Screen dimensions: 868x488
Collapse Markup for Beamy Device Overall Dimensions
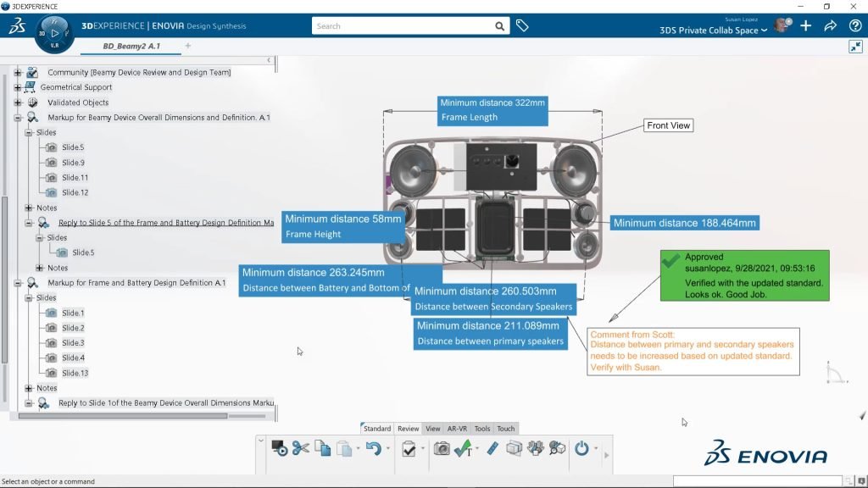pyautogui.click(x=18, y=117)
